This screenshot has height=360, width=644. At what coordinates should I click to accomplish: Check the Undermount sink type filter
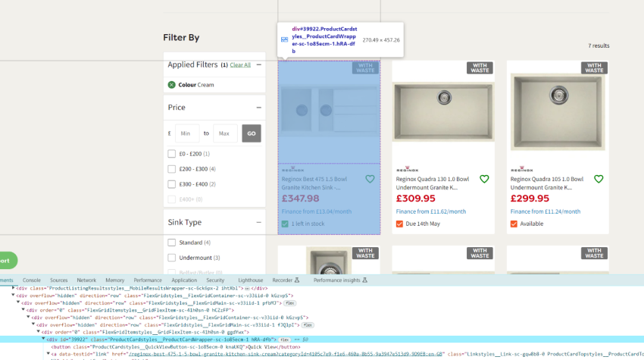(172, 258)
